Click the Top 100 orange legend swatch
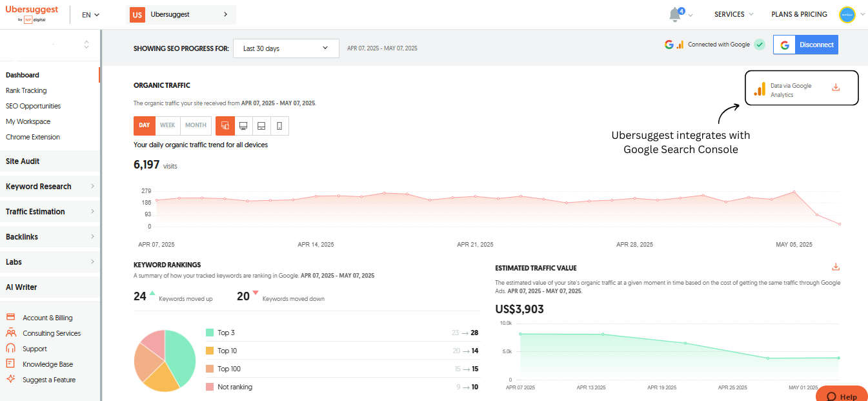Viewport: 868px width, 401px height. 210,369
